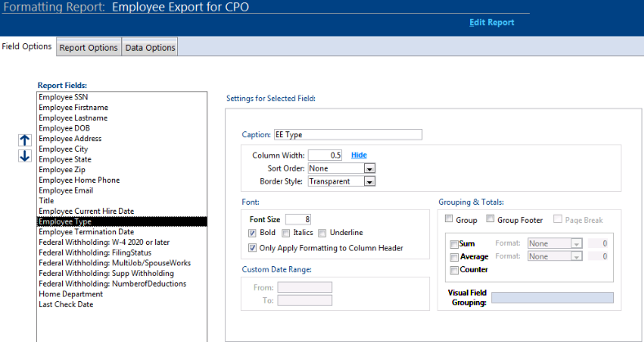This screenshot has height=342, width=644.
Task: Enable the Sum checkbox
Action: point(455,244)
